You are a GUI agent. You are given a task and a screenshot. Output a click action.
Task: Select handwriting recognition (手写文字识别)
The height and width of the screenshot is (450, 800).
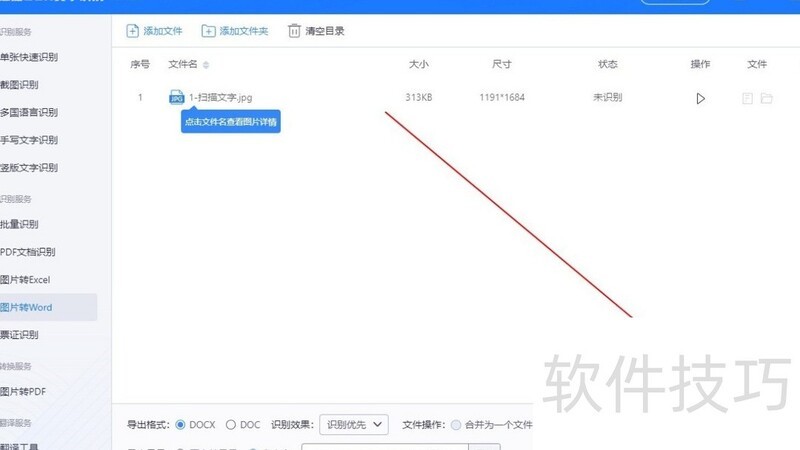coord(29,140)
